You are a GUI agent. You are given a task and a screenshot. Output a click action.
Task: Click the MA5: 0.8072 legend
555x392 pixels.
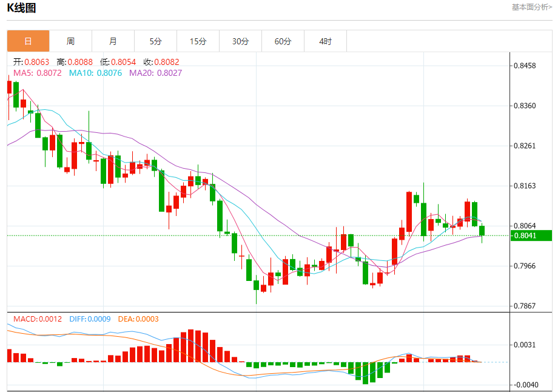38,73
